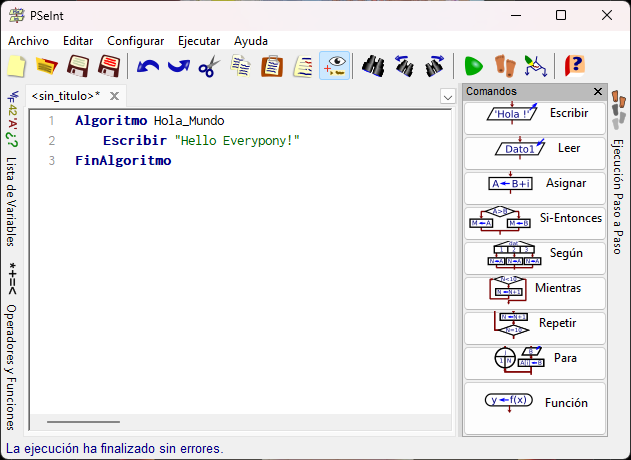Screen dimensions: 631x460
Task: Open Find with the binoculars icon
Action: [x=373, y=66]
